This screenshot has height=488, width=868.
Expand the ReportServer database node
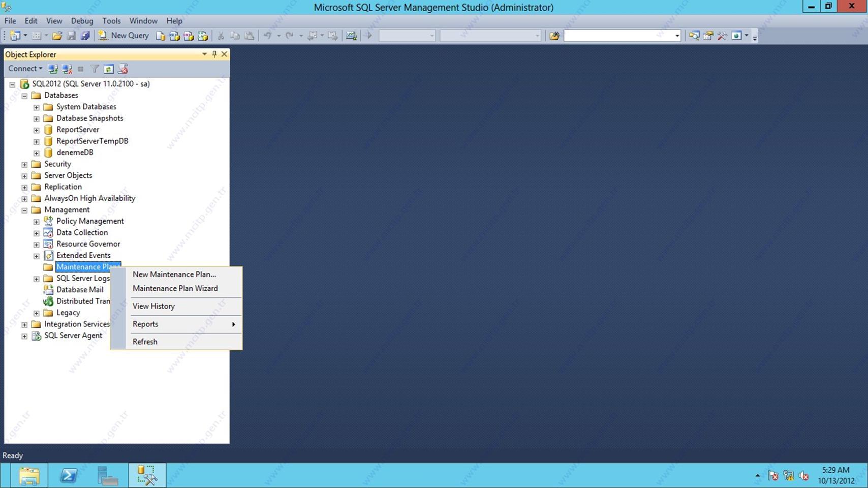point(37,130)
